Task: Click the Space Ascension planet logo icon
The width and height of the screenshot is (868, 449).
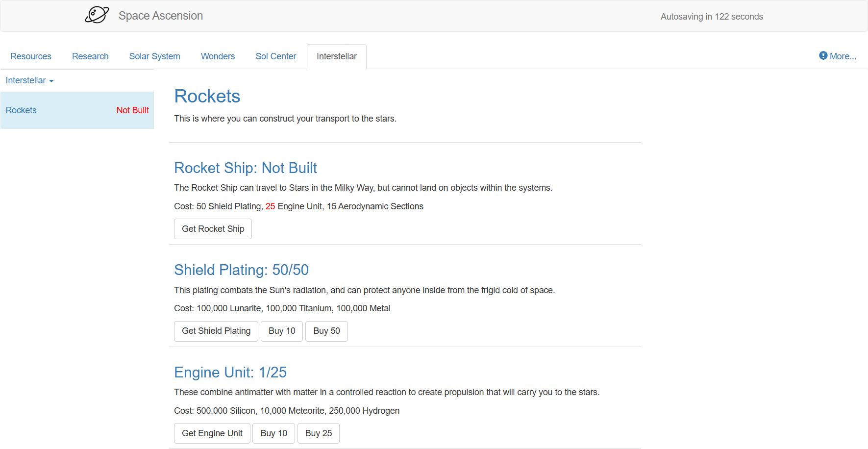Action: click(97, 15)
